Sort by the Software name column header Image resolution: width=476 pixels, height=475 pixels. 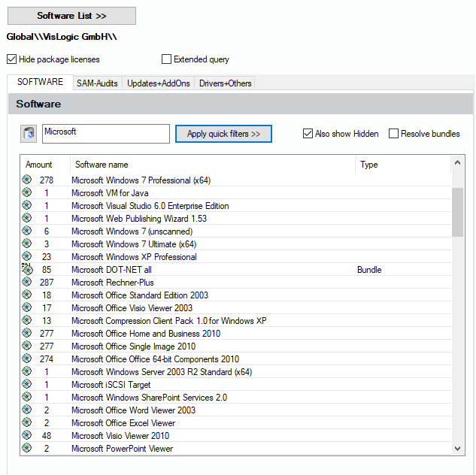pos(213,165)
